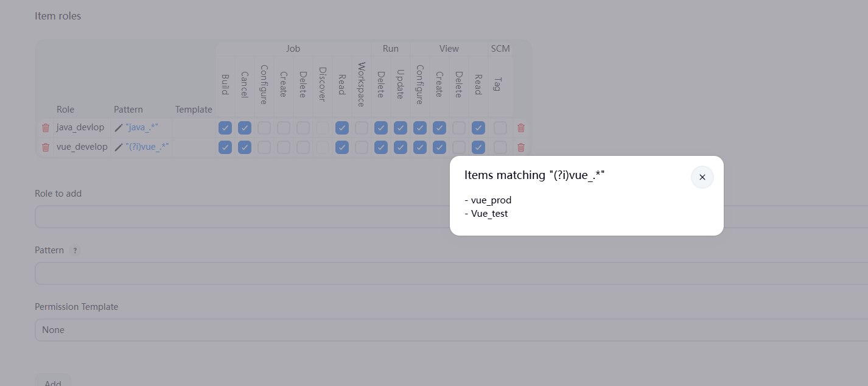Enable View Delete for vue_develop
The image size is (868, 386).
[x=459, y=147]
